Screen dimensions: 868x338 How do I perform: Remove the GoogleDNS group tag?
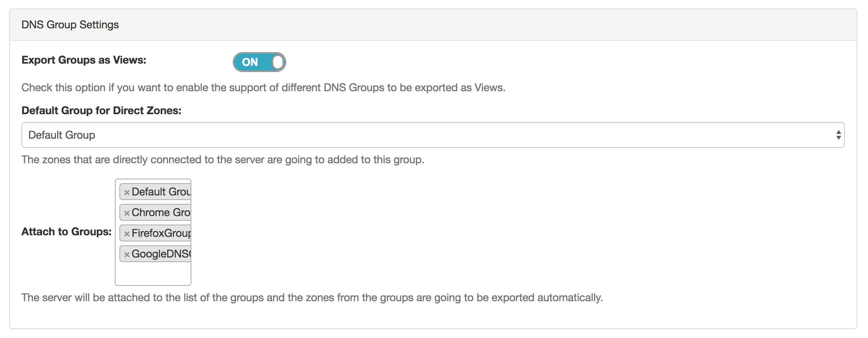[127, 254]
